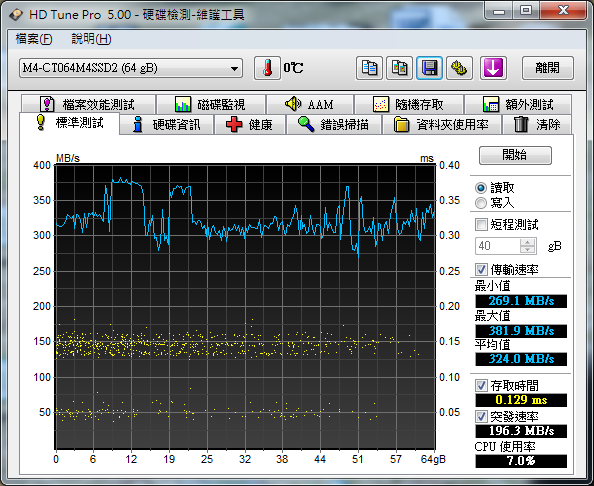The image size is (594, 486).
Task: Open the 檔案(F) menu
Action: pyautogui.click(x=34, y=39)
